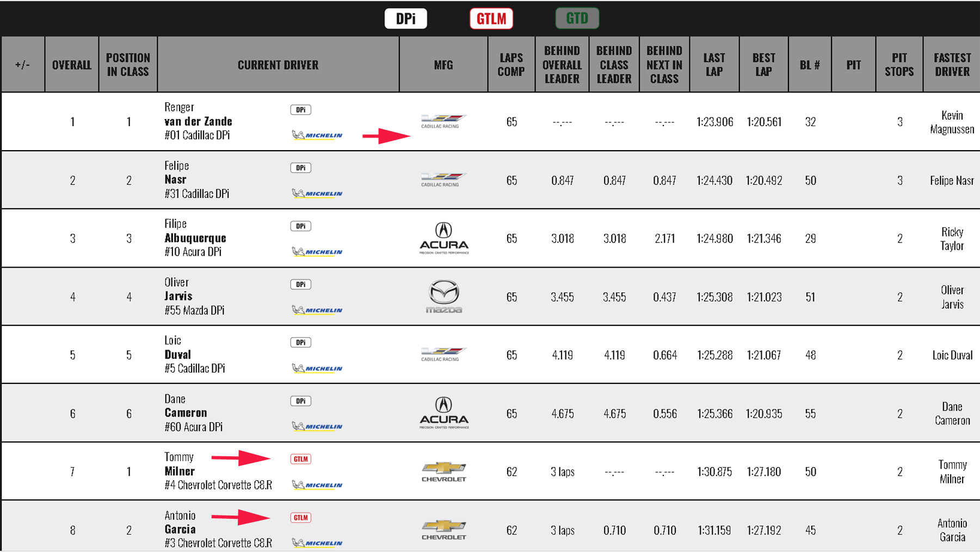The image size is (980, 552).
Task: Click the Cadillac Racing logo for van der Zande
Action: tap(443, 121)
